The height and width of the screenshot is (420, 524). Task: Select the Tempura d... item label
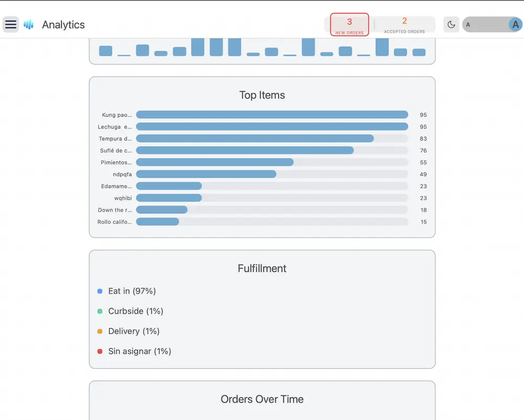[x=115, y=139]
